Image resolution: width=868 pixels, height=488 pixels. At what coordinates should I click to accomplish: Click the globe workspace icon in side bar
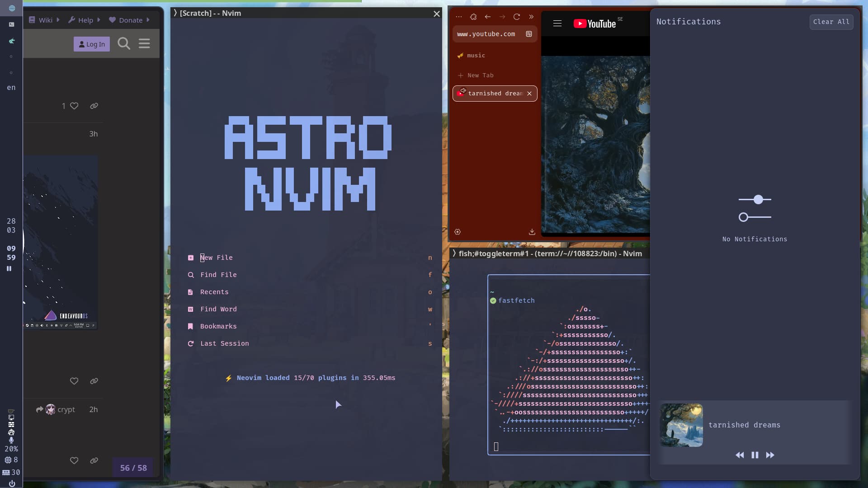[x=11, y=8]
